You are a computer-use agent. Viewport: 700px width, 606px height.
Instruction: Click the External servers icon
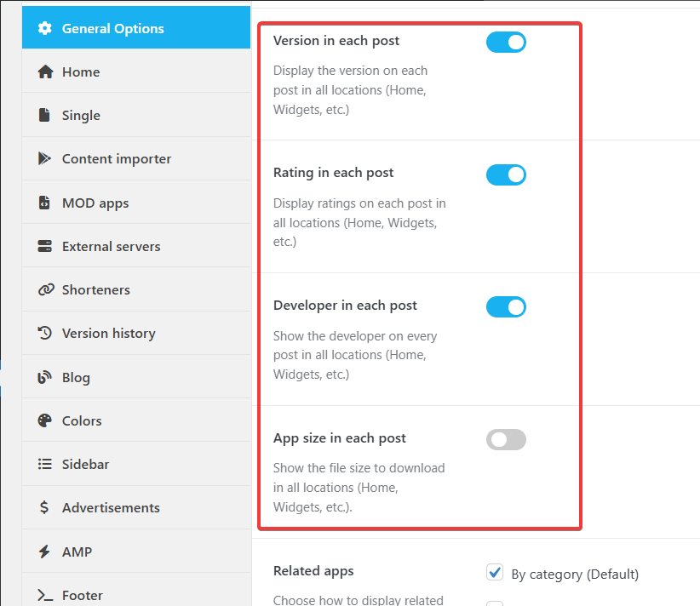45,247
